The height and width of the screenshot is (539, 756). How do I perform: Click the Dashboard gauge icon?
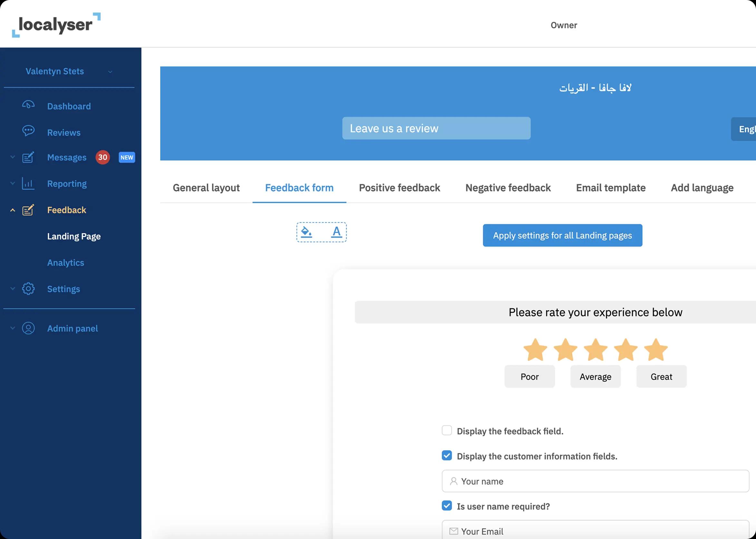[28, 105]
